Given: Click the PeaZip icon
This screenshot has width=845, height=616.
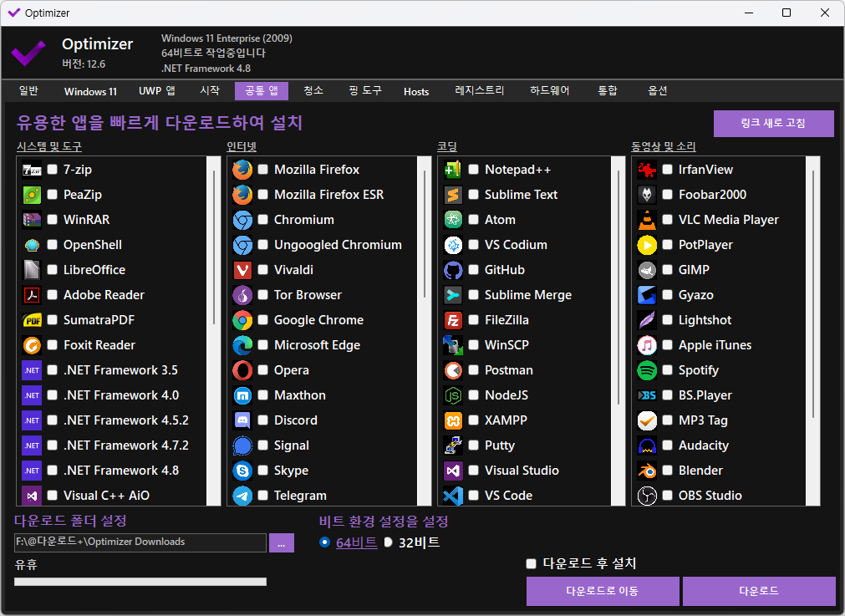Looking at the screenshot, I should click(x=32, y=195).
